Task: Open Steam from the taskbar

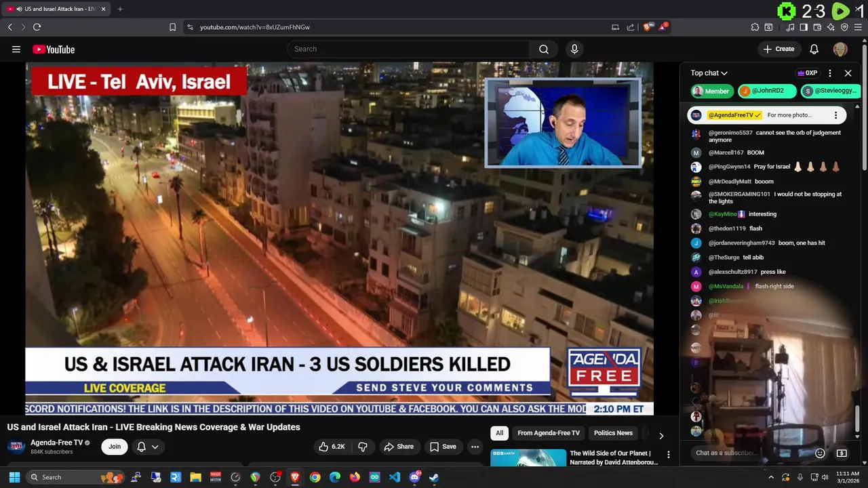Action: (434, 477)
